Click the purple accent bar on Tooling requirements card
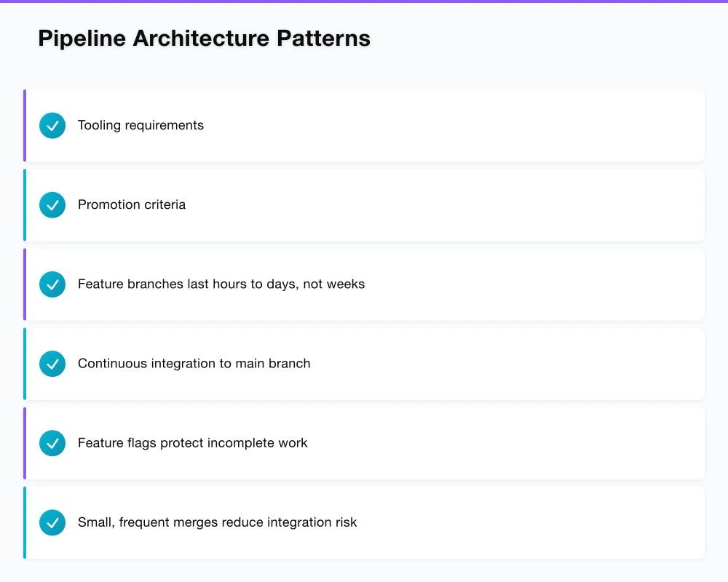 click(x=24, y=125)
